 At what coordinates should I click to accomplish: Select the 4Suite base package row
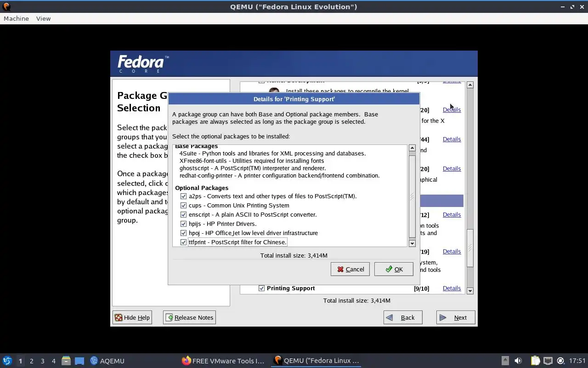(x=272, y=154)
